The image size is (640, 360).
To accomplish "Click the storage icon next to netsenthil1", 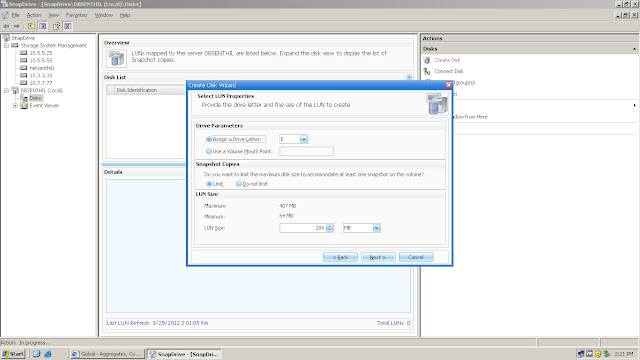I will point(24,68).
